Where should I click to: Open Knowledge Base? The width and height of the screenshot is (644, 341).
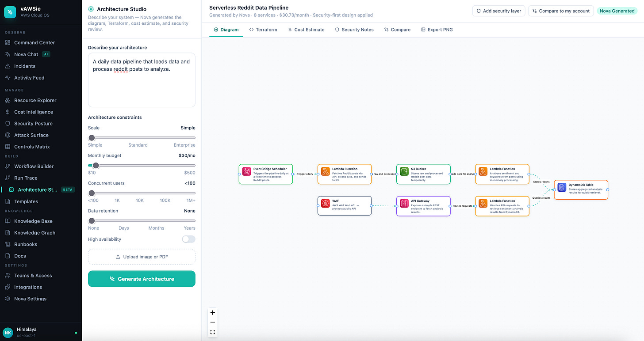33,221
